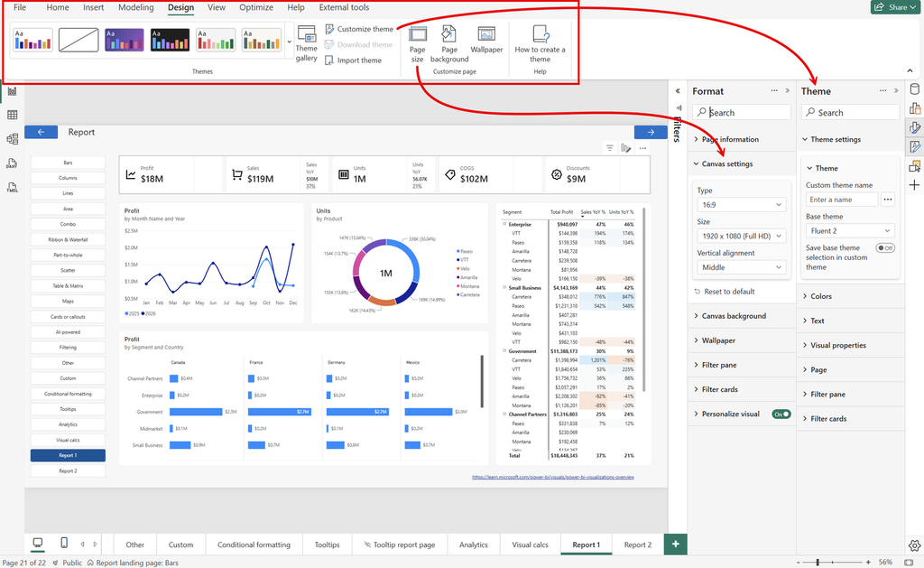924x568 pixels.
Task: Click the forward arrow button on report
Action: [x=651, y=132]
